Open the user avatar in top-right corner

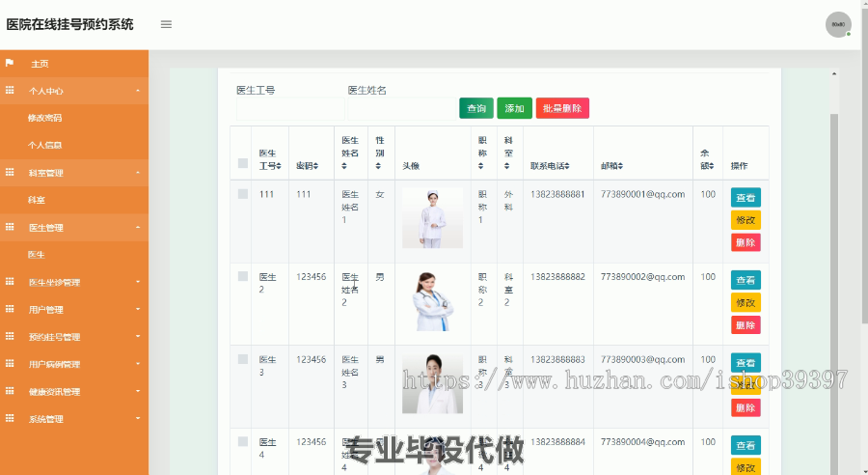[838, 24]
